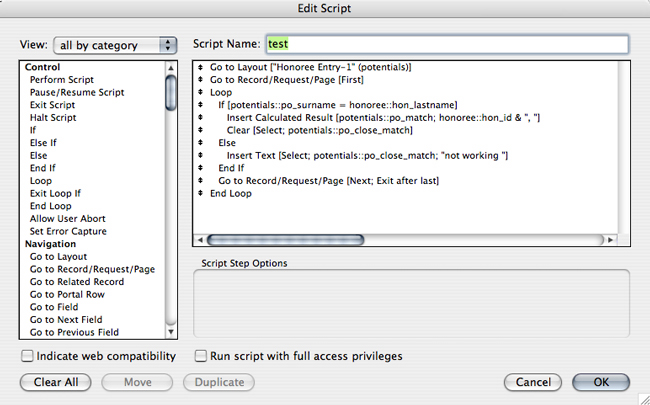Toggle Run script with full access privileges

[x=201, y=356]
